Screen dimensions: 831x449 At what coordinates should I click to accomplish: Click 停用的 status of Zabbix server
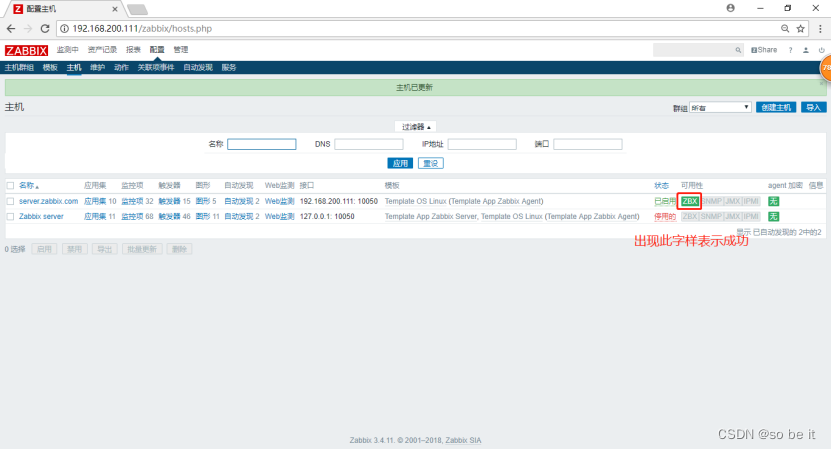[665, 216]
